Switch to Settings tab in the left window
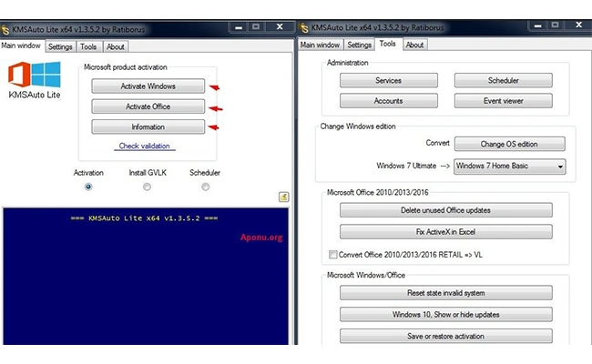 (60, 46)
